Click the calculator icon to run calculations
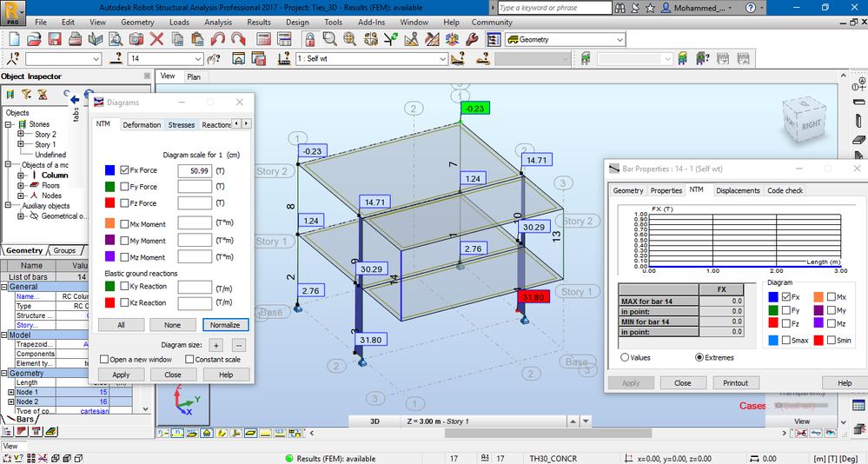 coord(264,39)
